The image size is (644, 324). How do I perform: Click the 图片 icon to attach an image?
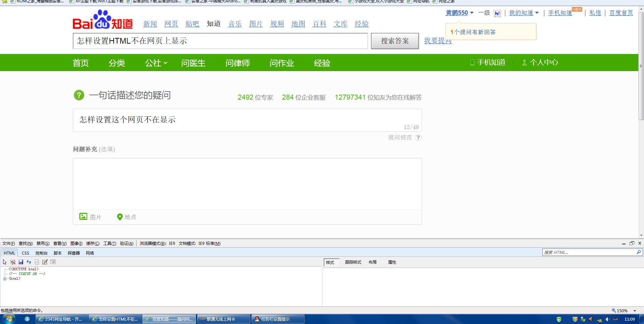[x=83, y=217]
